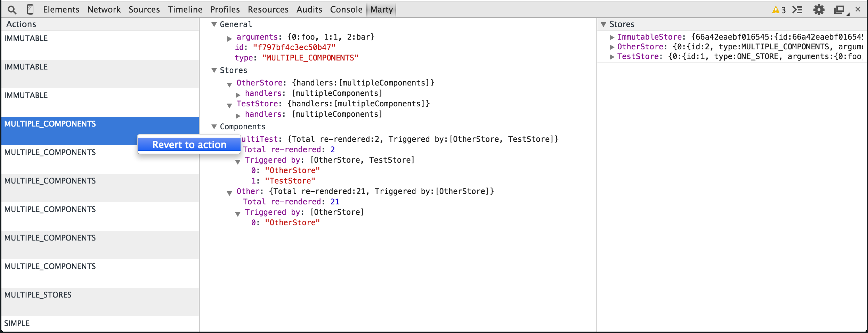Expand TestStore handlers array
The image size is (868, 333).
[x=238, y=116]
